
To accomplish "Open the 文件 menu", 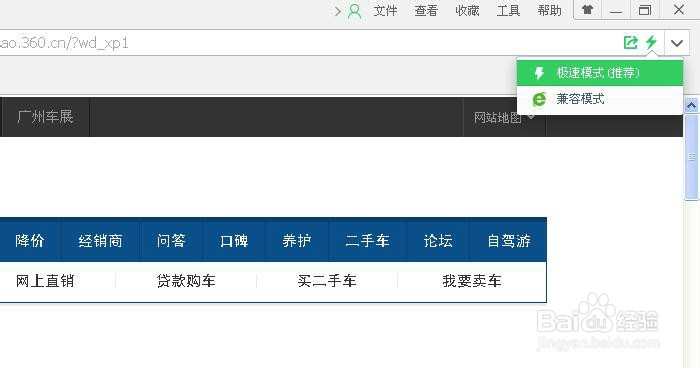I will coord(385,11).
